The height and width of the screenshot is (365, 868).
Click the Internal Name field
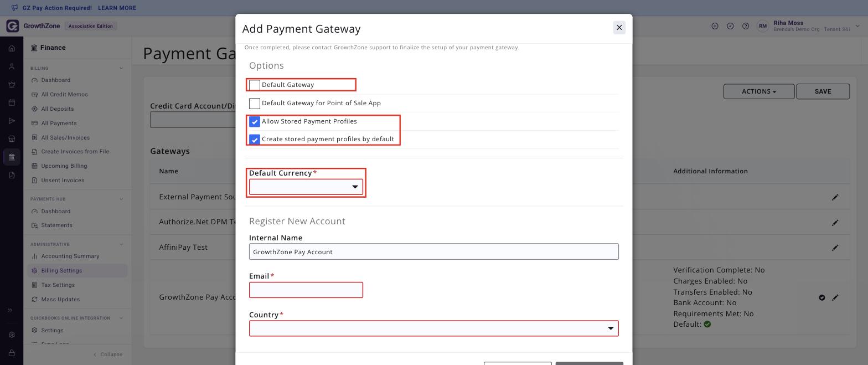tap(434, 251)
